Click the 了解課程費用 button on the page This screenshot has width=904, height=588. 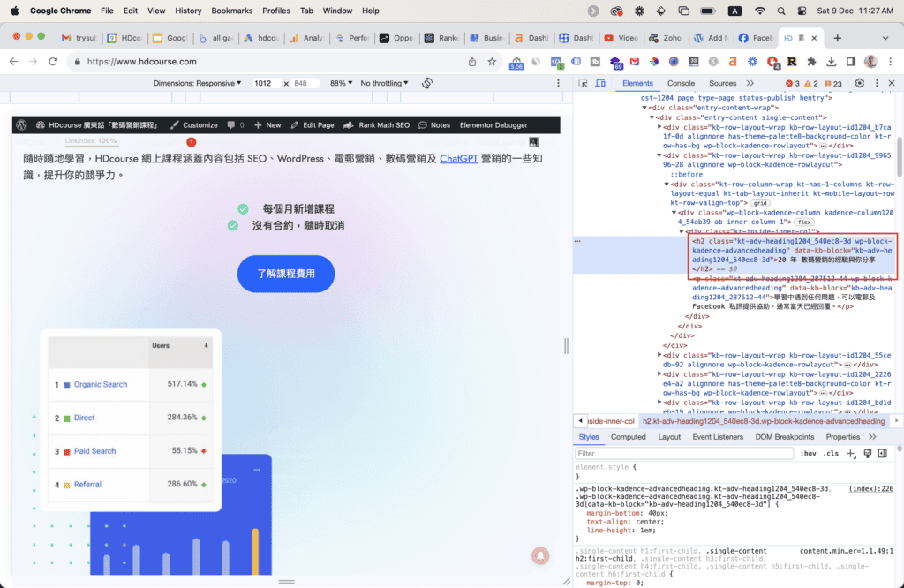pyautogui.click(x=285, y=274)
